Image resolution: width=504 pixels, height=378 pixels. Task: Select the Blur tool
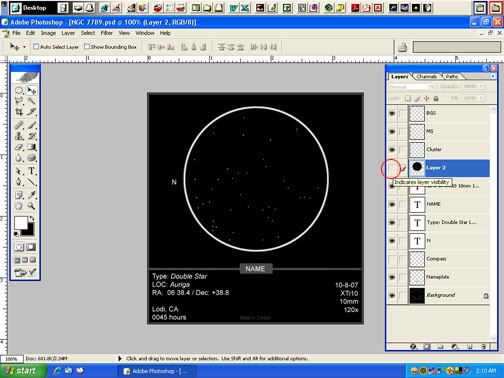pyautogui.click(x=19, y=158)
